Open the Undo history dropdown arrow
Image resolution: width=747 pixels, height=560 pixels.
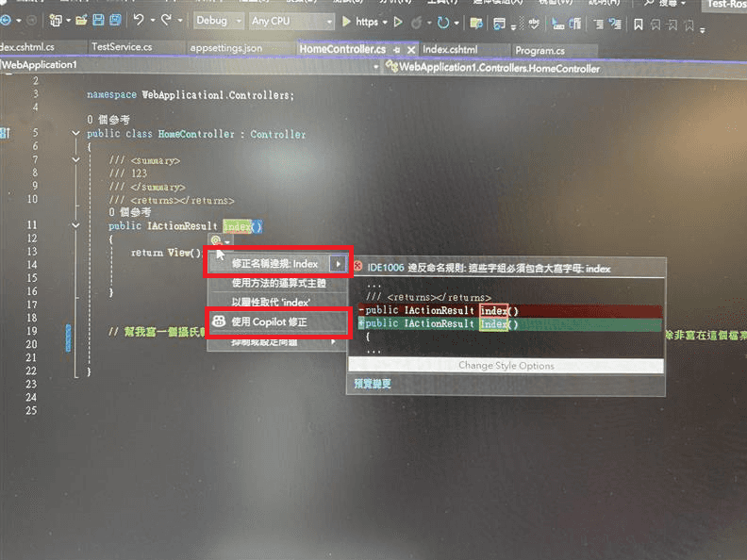pos(153,21)
